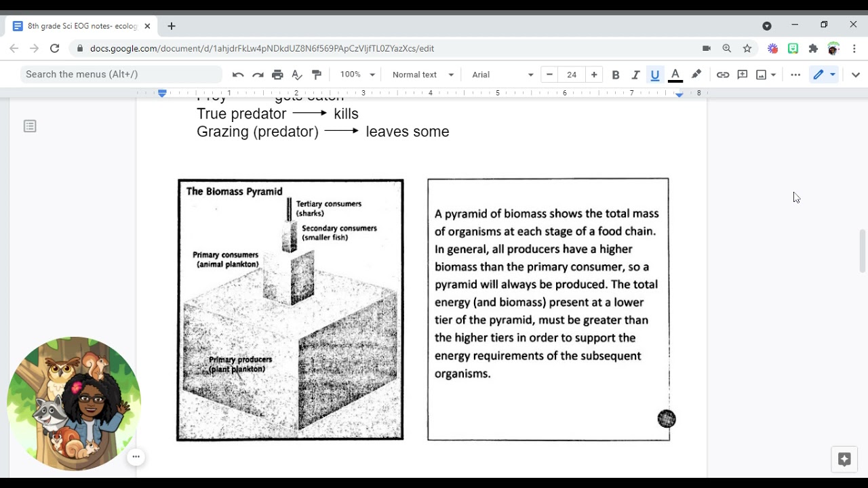The width and height of the screenshot is (868, 488).
Task: Open Chrome profile avatar
Action: point(833,48)
